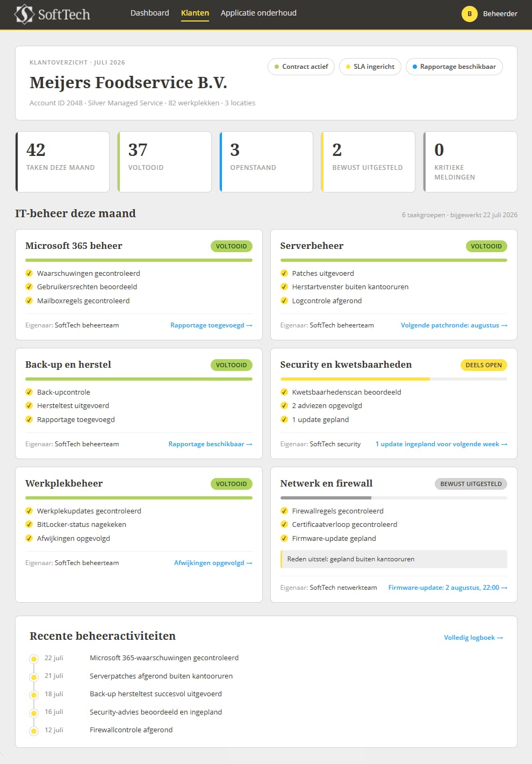Image resolution: width=532 pixels, height=764 pixels.
Task: Click the Beheerder user name
Action: coord(500,14)
